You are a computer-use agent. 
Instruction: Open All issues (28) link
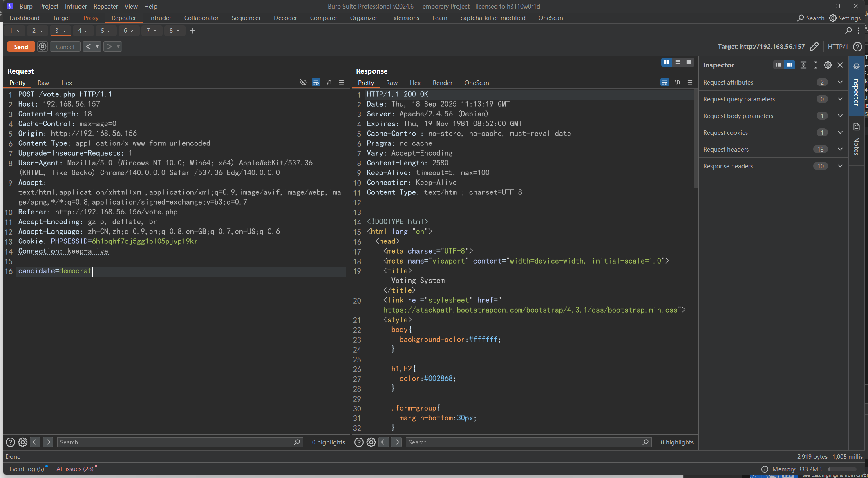pos(75,469)
